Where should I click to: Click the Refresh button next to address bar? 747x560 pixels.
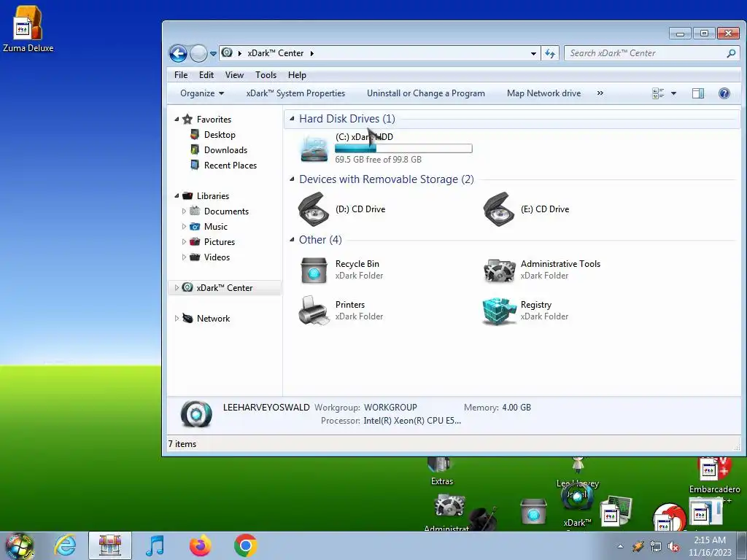tap(550, 54)
